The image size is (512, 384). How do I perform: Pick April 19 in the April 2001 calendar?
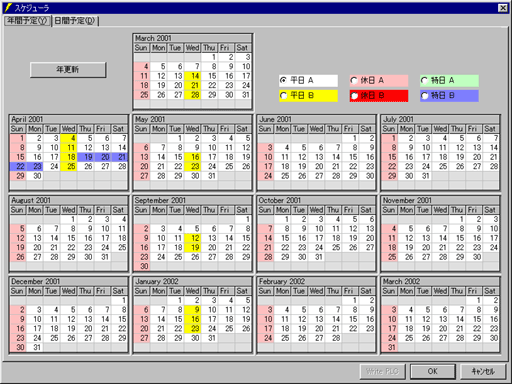88,157
